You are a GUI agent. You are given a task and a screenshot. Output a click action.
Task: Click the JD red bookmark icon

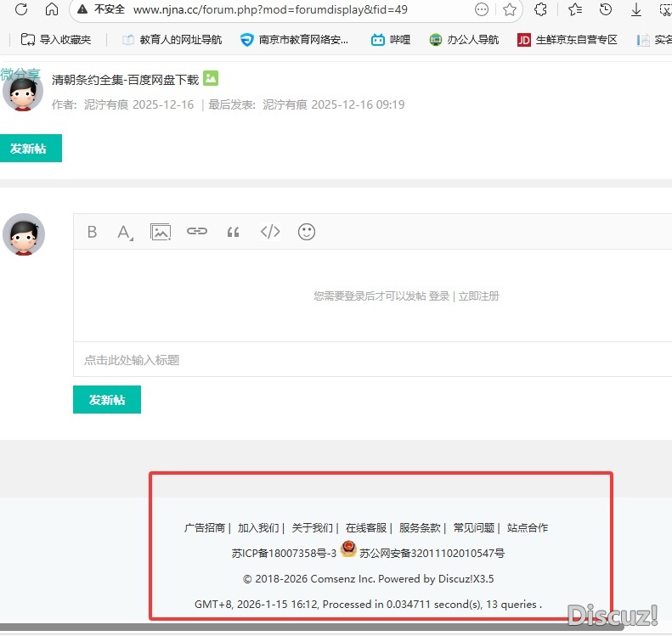coord(523,40)
